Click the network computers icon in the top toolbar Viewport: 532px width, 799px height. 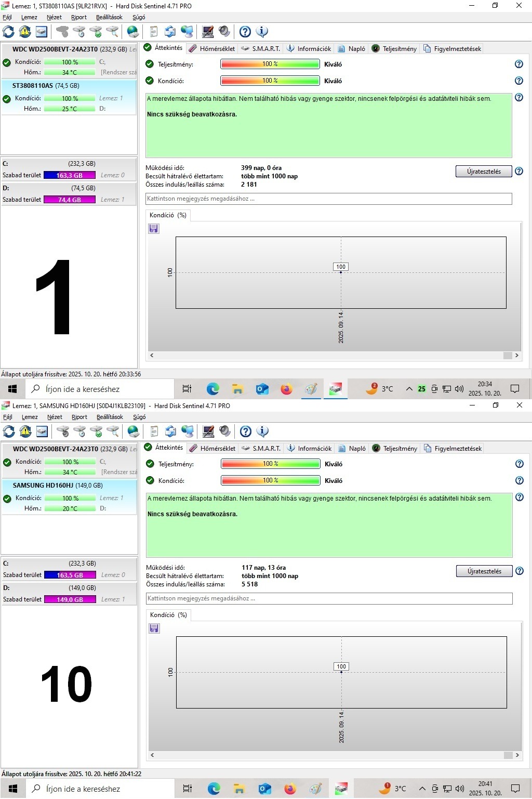(x=187, y=32)
